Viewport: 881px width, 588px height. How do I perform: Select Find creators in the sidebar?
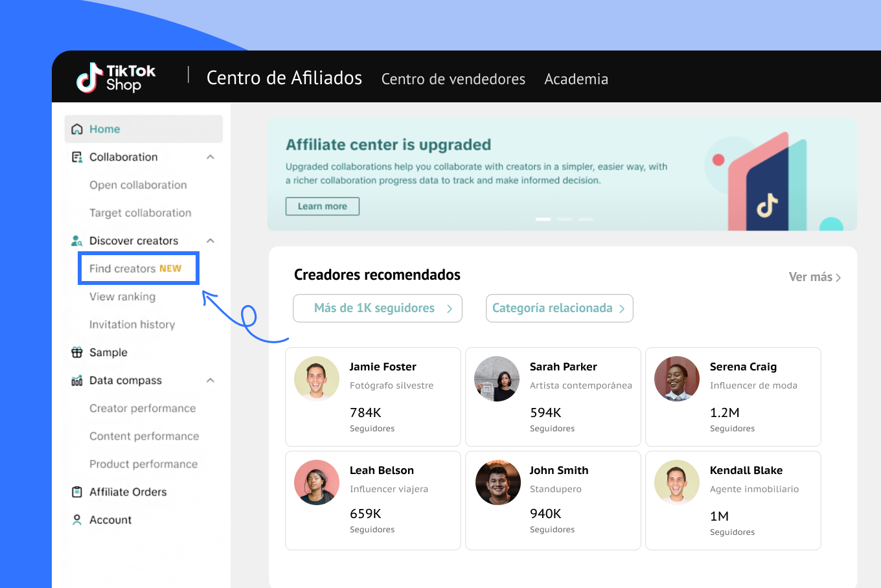click(122, 269)
